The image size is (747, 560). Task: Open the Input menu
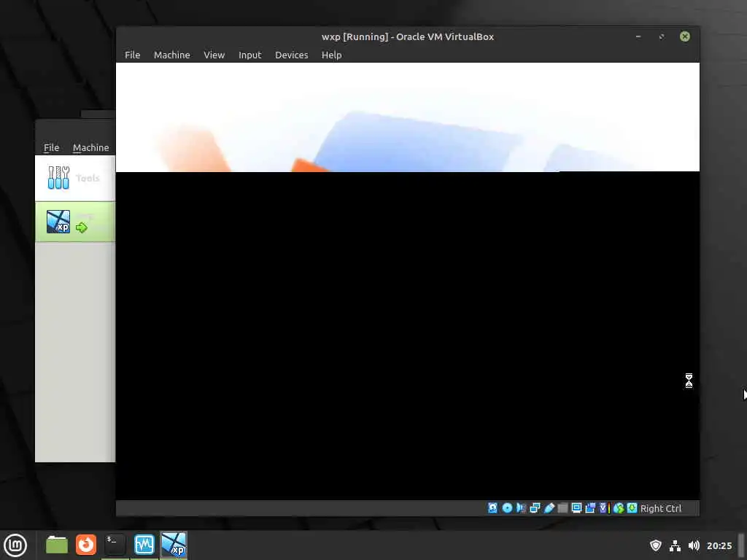[x=250, y=55]
